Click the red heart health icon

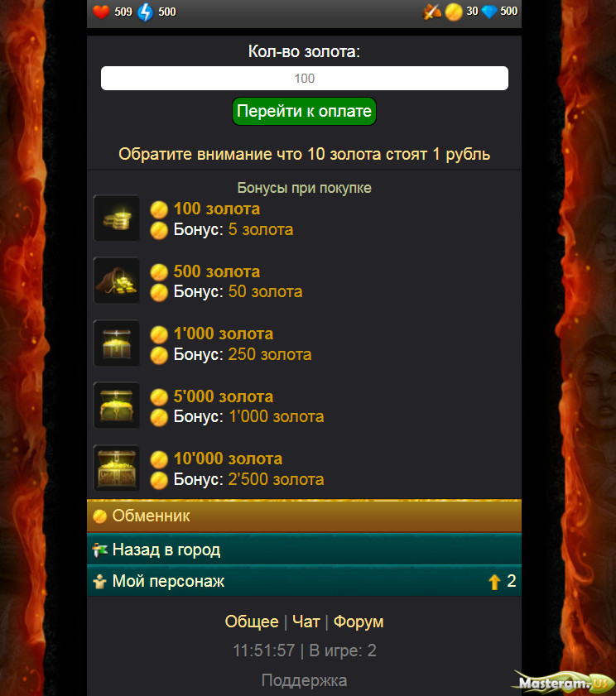[x=101, y=12]
